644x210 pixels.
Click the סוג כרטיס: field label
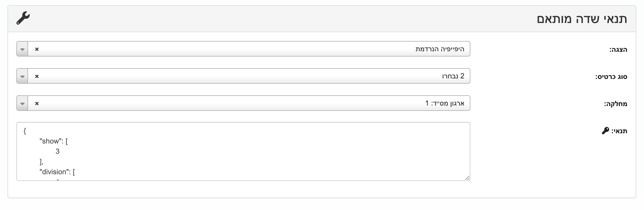point(611,77)
